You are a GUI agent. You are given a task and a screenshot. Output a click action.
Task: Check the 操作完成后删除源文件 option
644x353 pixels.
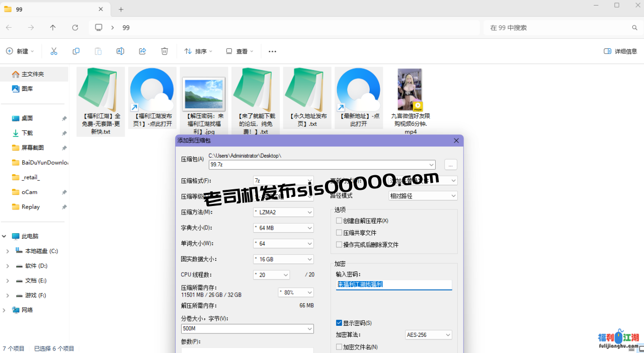(x=339, y=245)
